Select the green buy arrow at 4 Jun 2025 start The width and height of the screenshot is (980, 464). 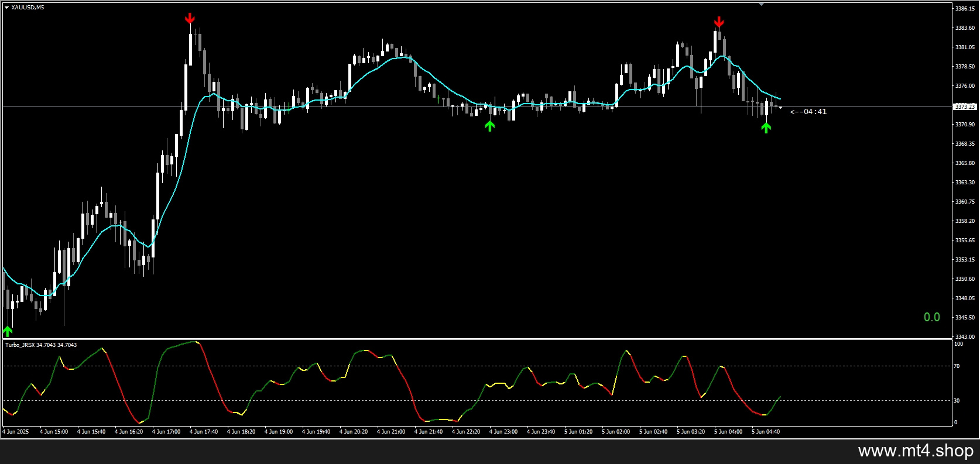point(8,331)
